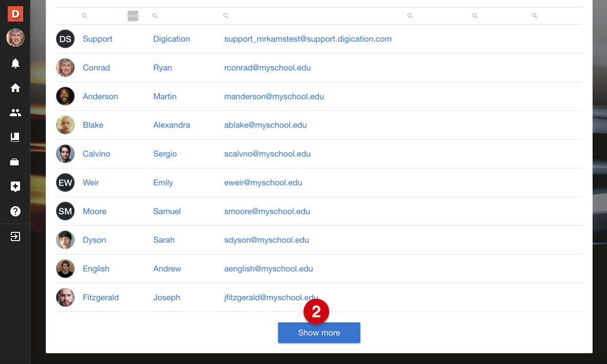
Task: Open the briefcase icon in sidebar
Action: click(15, 162)
